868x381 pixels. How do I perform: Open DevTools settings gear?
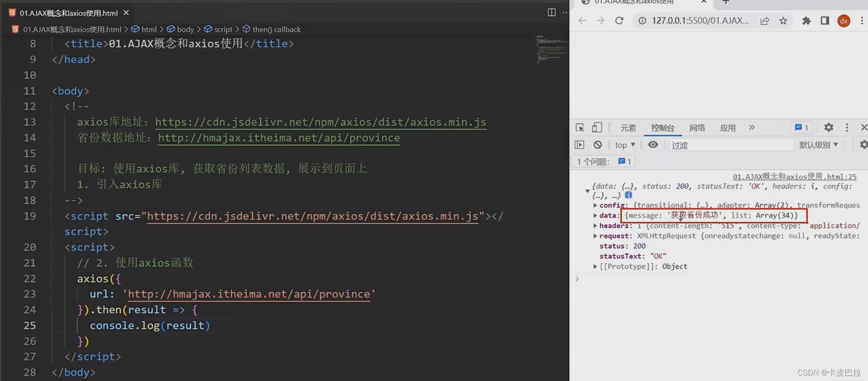[829, 127]
